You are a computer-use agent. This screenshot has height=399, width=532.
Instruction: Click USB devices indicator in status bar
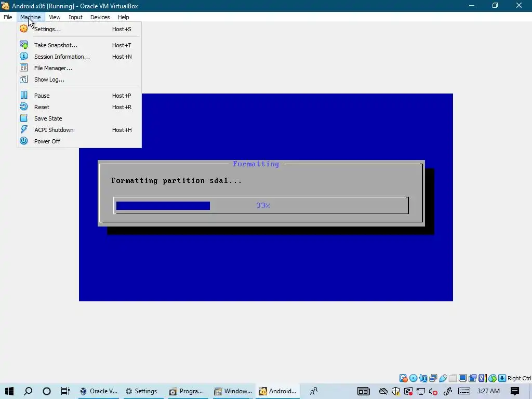[443, 378]
